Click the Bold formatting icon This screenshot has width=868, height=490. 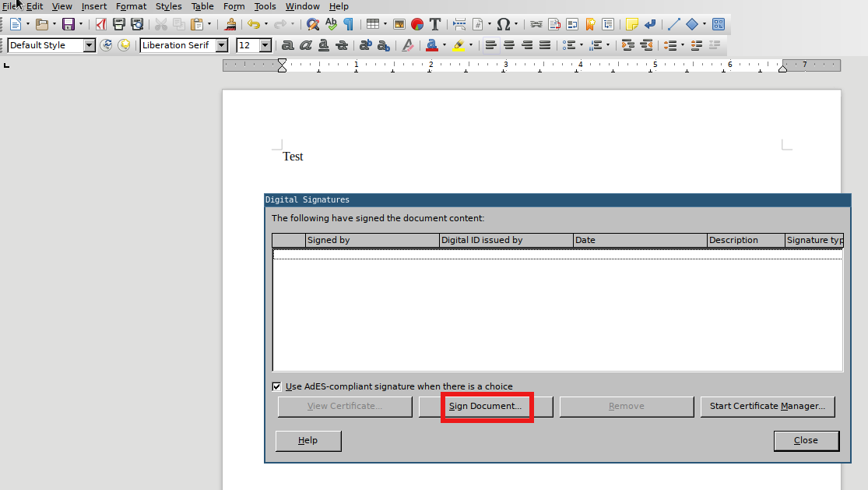[288, 45]
